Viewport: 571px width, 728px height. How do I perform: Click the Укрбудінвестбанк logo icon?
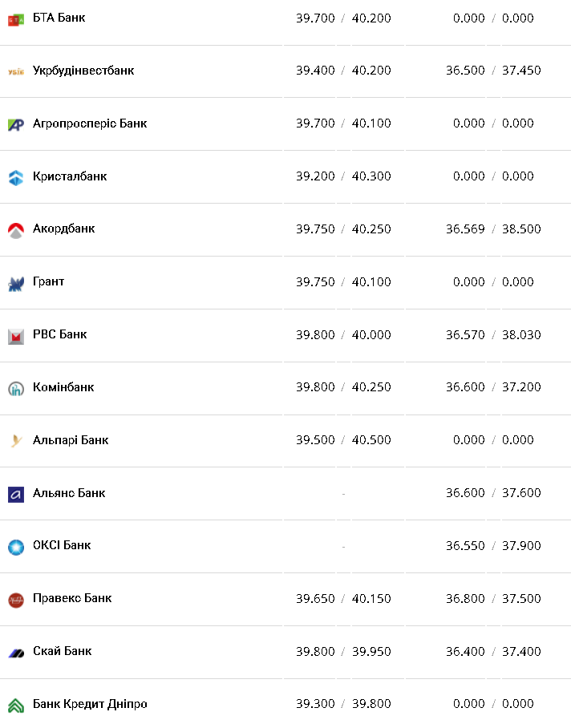click(16, 71)
